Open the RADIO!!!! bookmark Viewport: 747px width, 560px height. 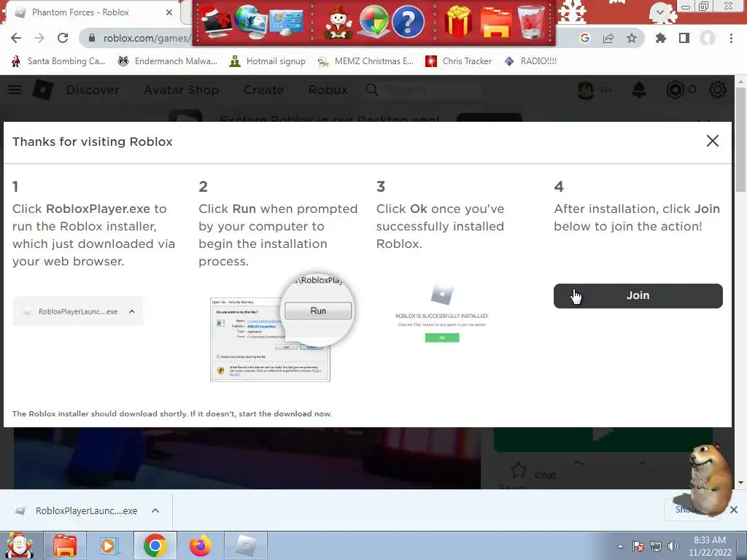pyautogui.click(x=530, y=61)
